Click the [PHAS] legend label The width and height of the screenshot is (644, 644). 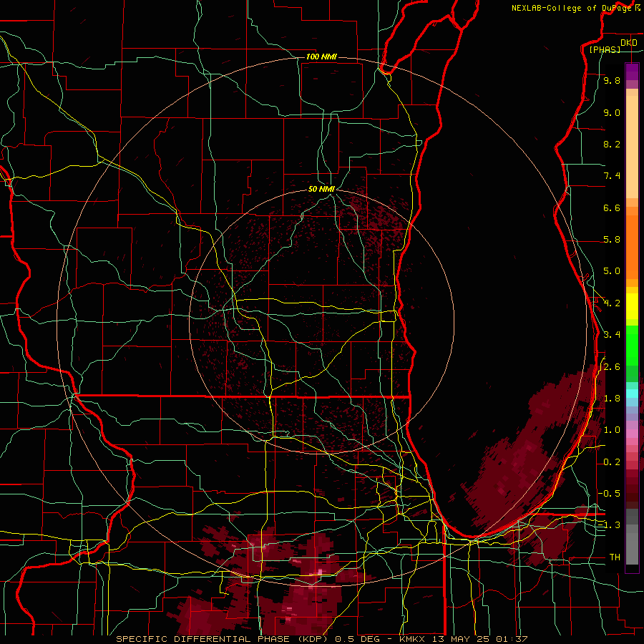[605, 50]
